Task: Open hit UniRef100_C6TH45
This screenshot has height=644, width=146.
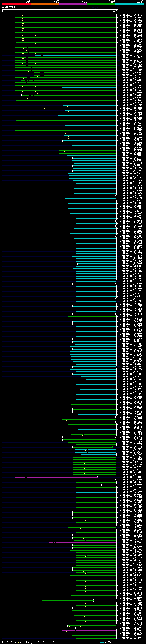Action: click(131, 77)
